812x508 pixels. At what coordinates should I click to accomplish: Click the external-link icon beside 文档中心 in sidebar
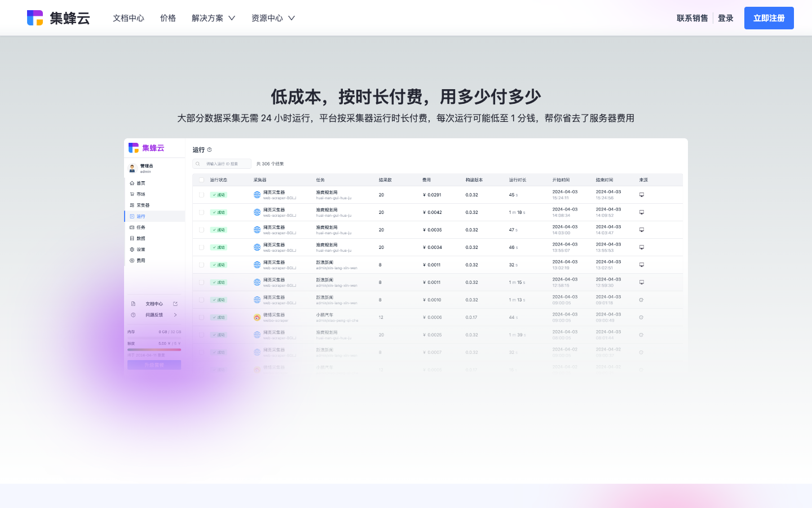click(175, 304)
